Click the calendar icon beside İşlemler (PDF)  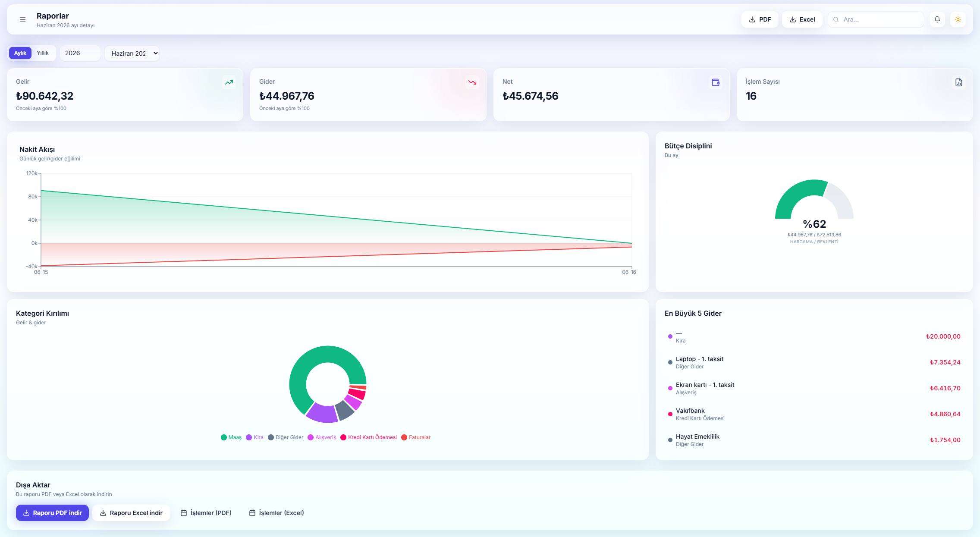(x=183, y=513)
